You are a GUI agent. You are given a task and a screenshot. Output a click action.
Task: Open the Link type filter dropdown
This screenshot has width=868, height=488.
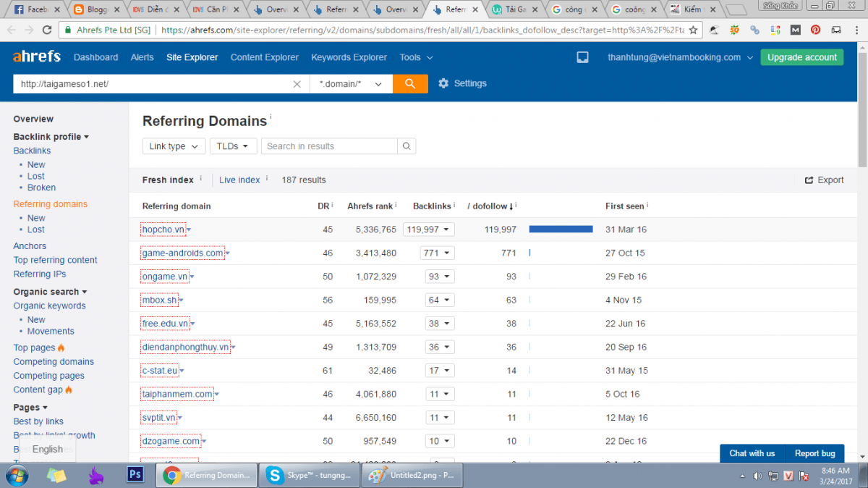coord(174,146)
